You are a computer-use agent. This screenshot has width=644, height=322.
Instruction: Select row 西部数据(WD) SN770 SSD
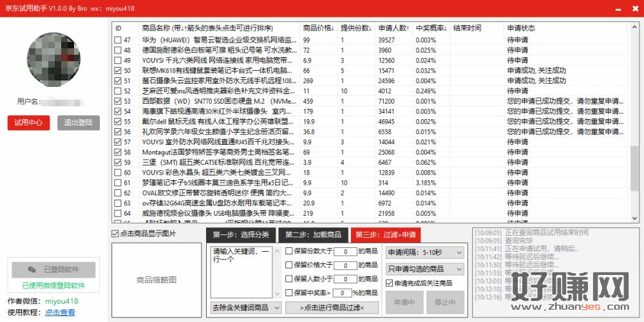[x=370, y=101]
